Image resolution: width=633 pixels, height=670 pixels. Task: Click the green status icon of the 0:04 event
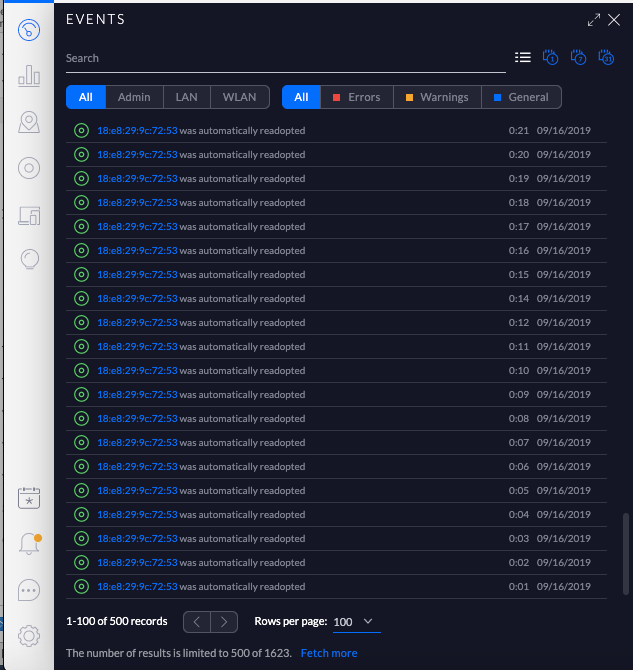click(81, 514)
